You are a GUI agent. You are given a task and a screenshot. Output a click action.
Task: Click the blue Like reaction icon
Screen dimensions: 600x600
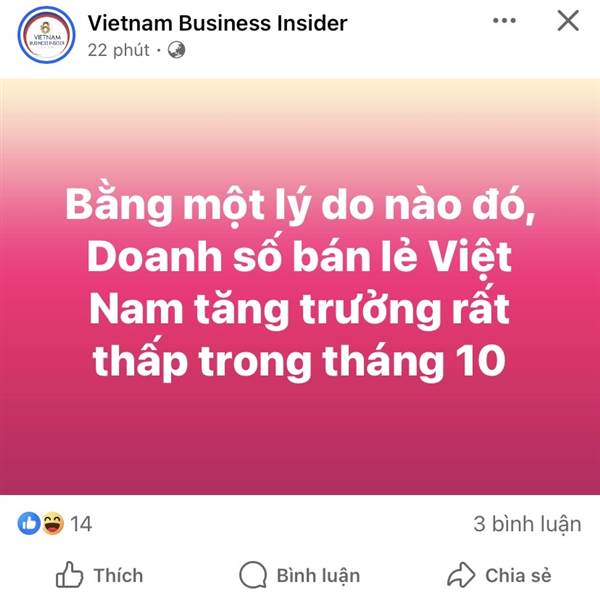point(29,523)
